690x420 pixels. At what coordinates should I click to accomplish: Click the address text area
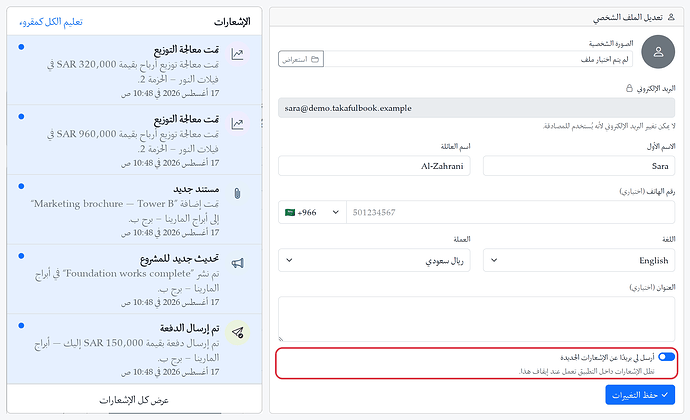pyautogui.click(x=476, y=319)
